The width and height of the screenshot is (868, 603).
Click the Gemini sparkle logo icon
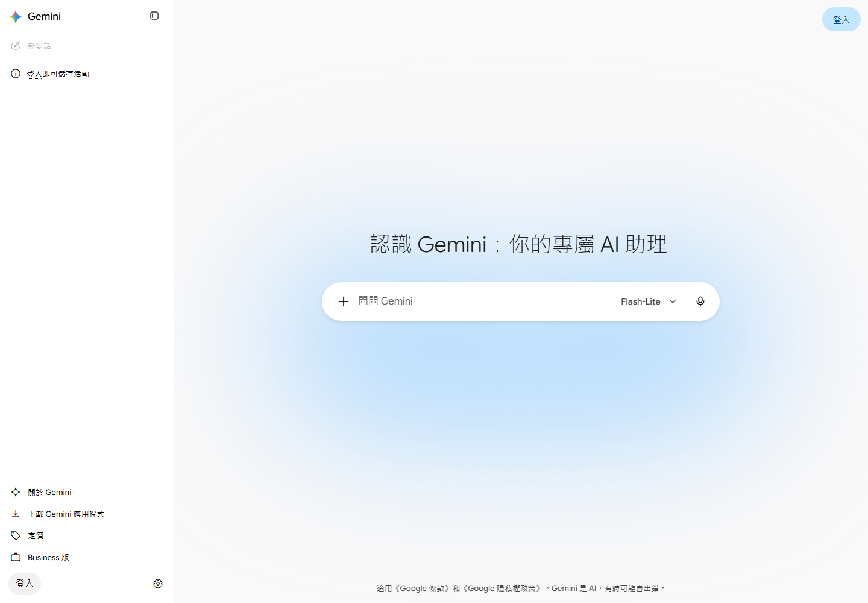coord(16,17)
